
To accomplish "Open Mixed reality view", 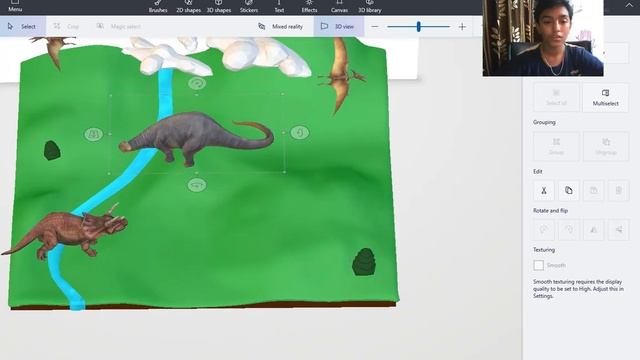I will point(281,26).
